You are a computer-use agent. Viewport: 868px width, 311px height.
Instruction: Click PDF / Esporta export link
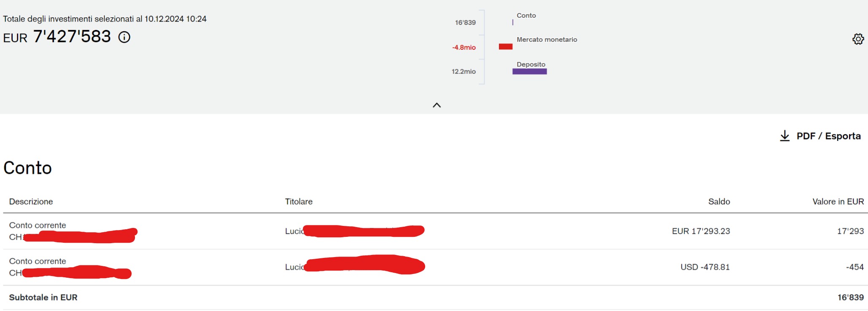pyautogui.click(x=828, y=136)
